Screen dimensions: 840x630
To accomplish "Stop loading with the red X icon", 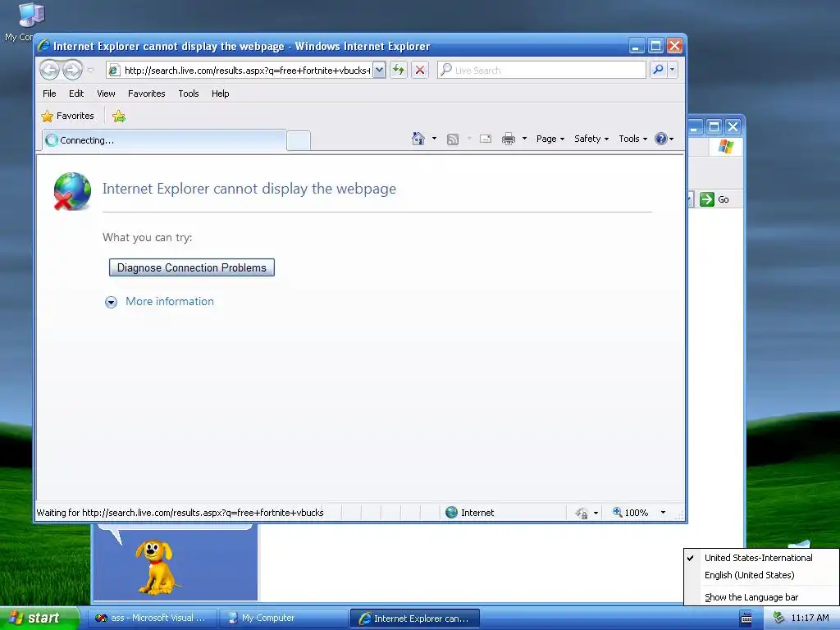I will coord(420,70).
